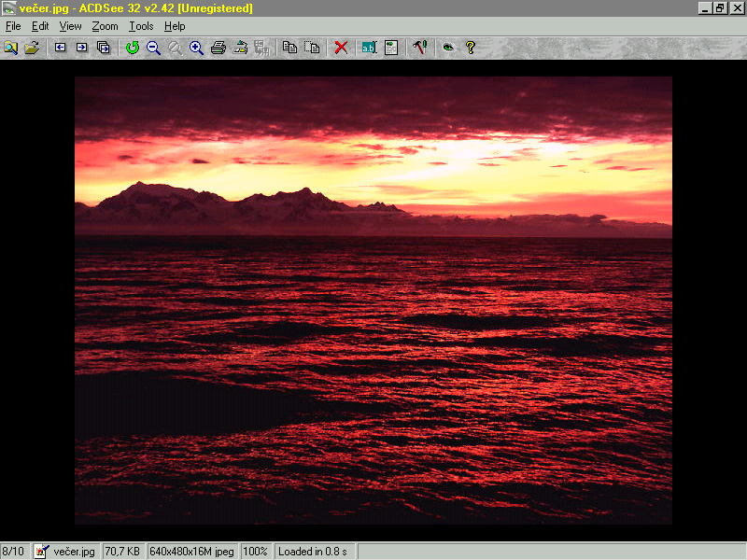Start slideshow with the stacked frames icon

pos(104,48)
